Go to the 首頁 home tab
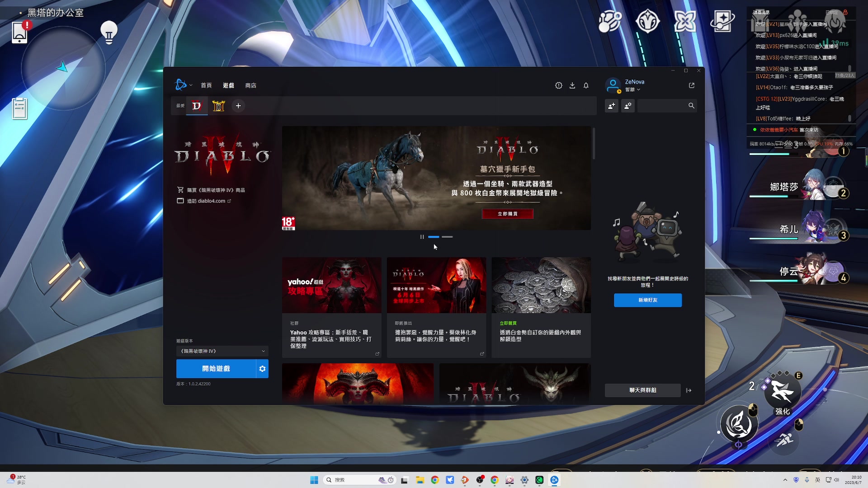The height and width of the screenshot is (488, 868). click(x=206, y=85)
